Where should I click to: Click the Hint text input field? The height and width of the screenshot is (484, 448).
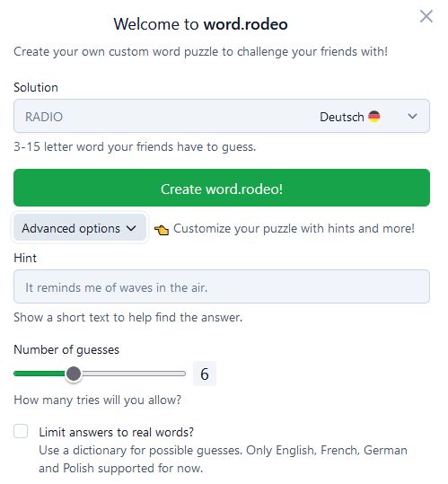(222, 286)
